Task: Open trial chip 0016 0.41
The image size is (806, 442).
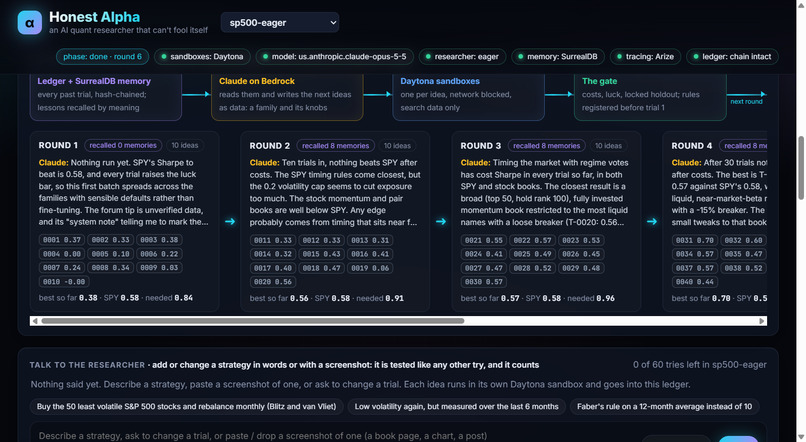Action: click(x=371, y=254)
